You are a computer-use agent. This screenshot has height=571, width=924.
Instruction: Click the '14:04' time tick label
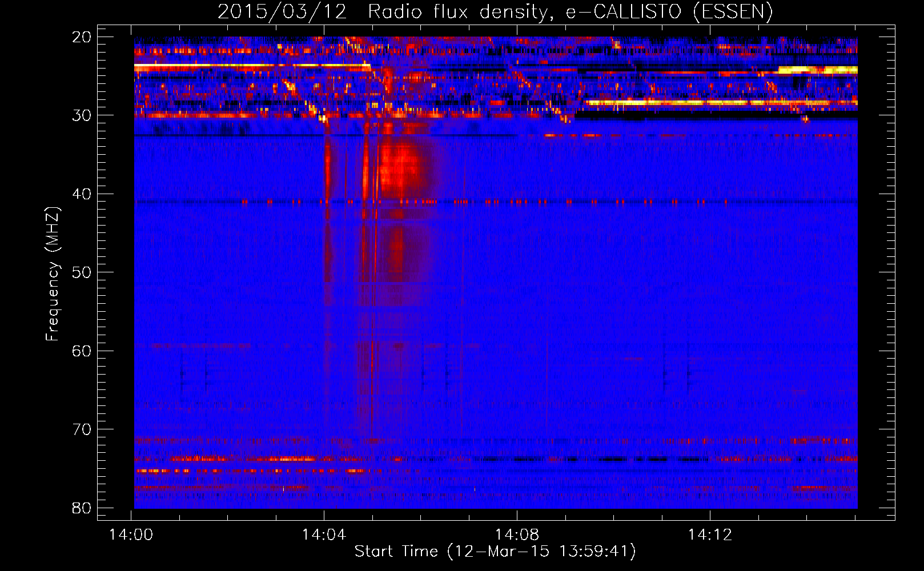click(x=324, y=535)
